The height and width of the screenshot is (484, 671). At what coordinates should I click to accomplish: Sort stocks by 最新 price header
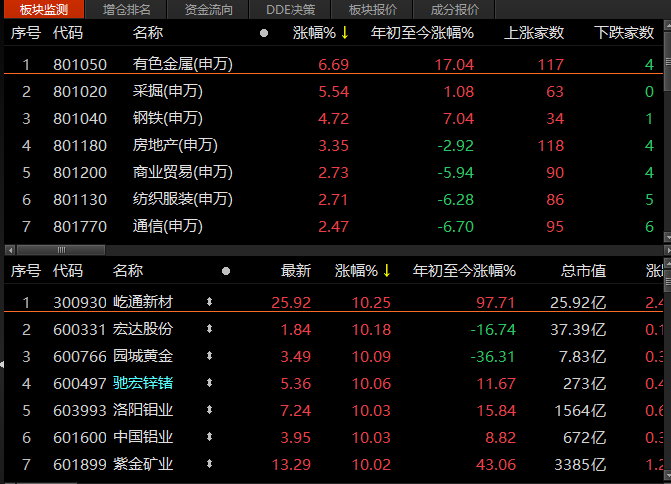point(296,271)
